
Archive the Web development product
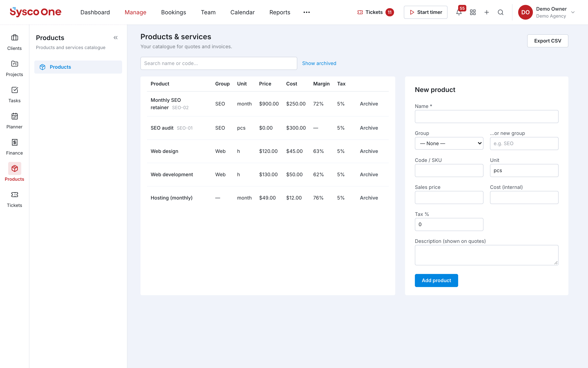click(x=369, y=175)
